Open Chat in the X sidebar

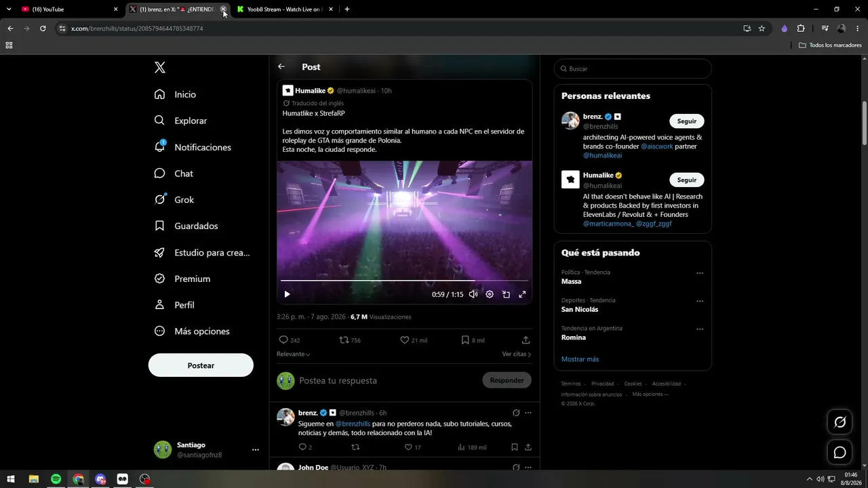174,174
